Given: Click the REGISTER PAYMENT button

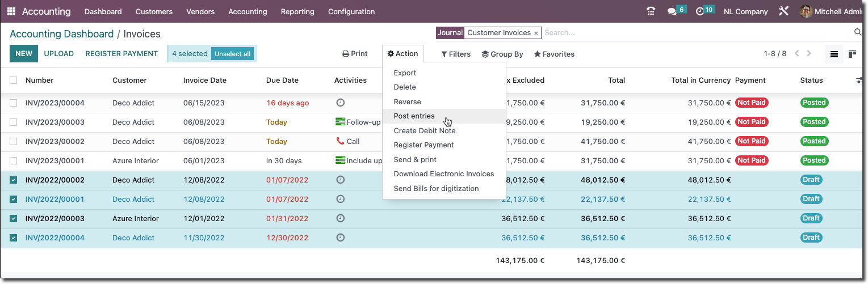Looking at the screenshot, I should [121, 54].
